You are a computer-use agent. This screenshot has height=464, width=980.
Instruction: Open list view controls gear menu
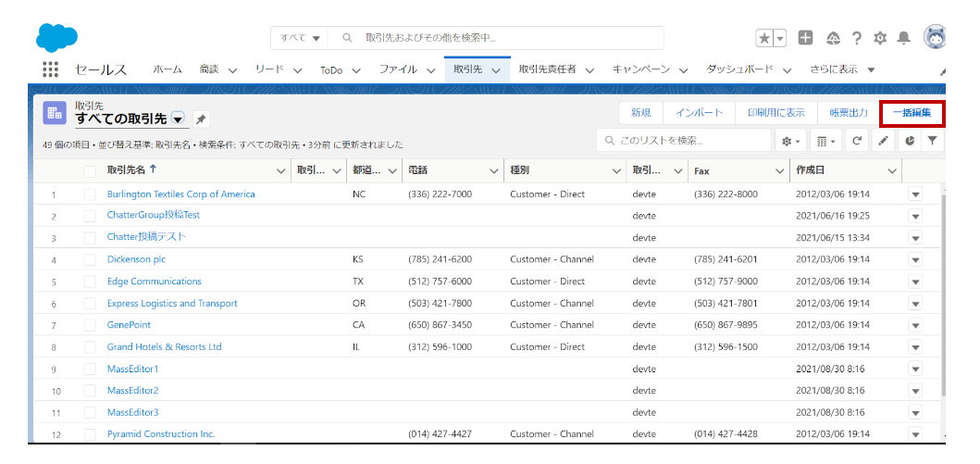coord(790,141)
